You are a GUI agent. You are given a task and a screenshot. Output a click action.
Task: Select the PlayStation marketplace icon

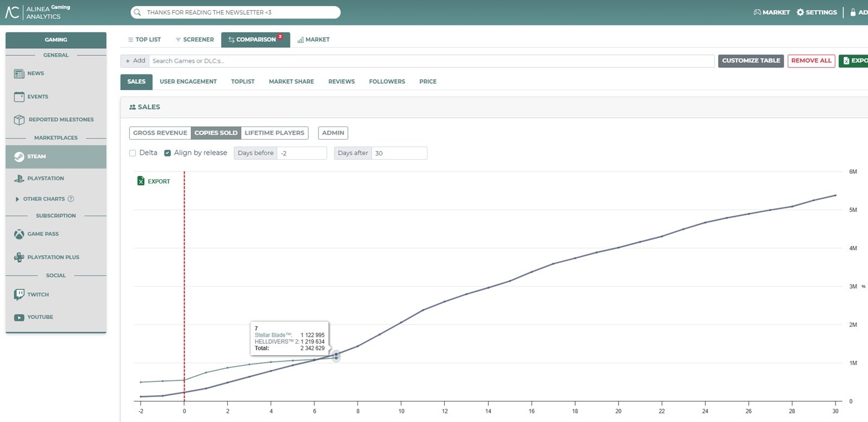(x=19, y=178)
